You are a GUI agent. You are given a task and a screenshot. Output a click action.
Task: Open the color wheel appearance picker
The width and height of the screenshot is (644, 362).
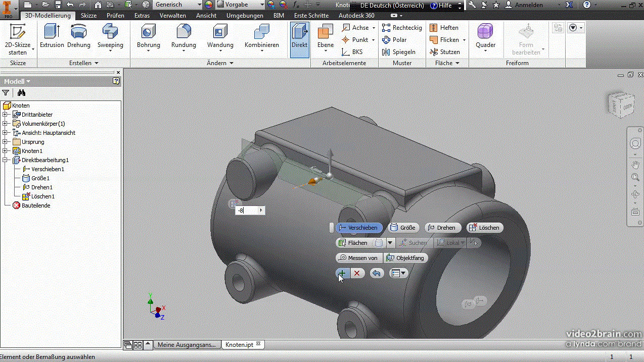pyautogui.click(x=209, y=5)
